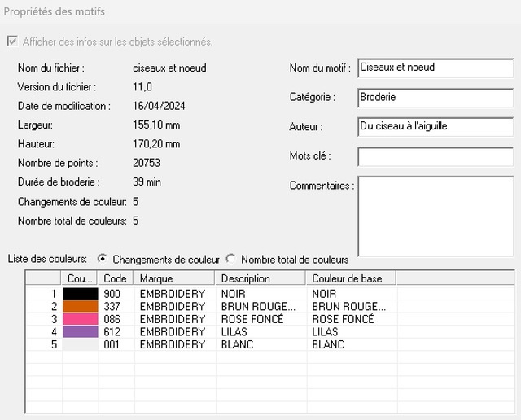Click the brown-orange swatch in row 2
The image size is (521, 420).
[81, 306]
